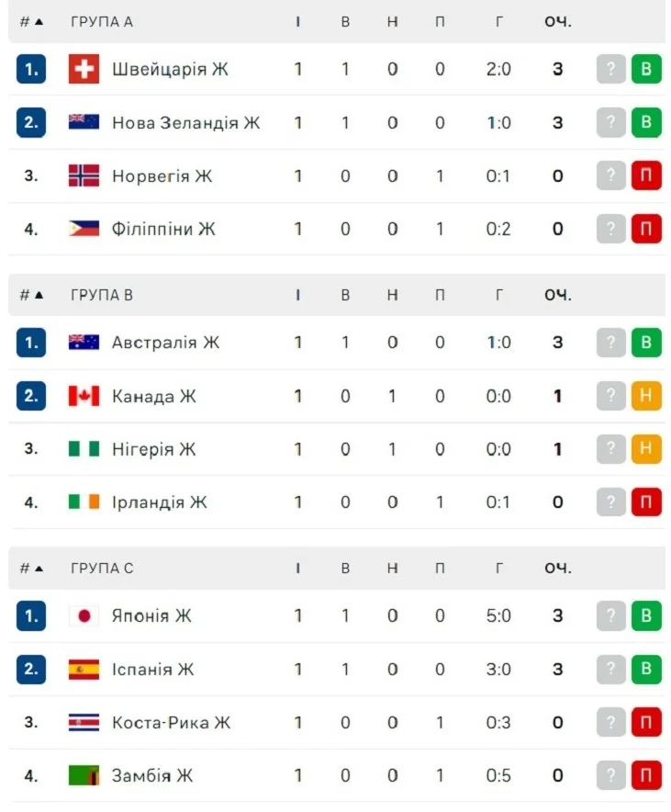Click Switzerland's green В win badge

click(646, 69)
